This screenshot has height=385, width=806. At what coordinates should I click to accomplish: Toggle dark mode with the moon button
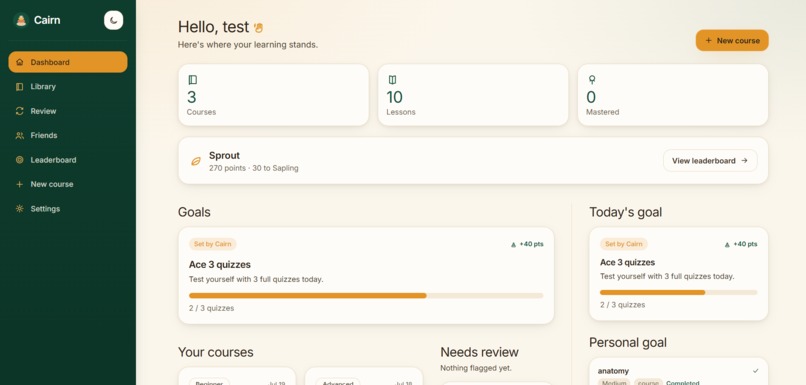coord(114,20)
